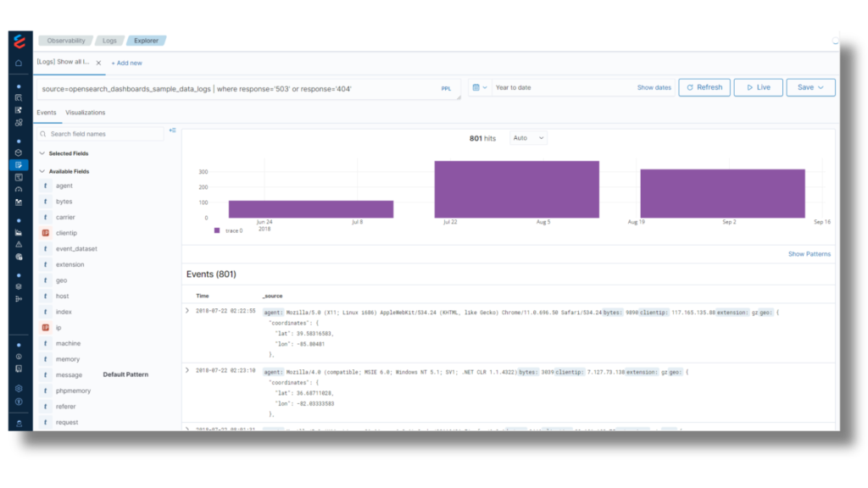
Task: Click the purple trace 0 legend swatch
Action: 218,230
